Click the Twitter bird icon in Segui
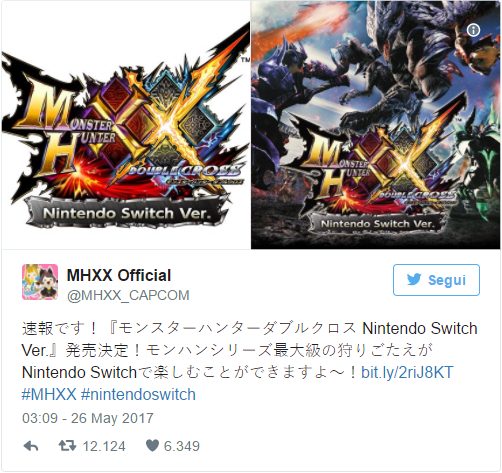 click(x=414, y=280)
